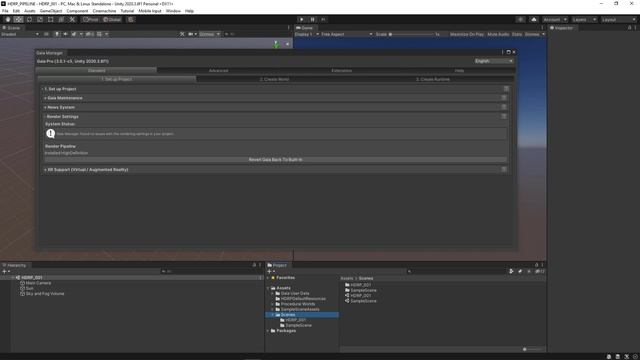Go to 3. Create Runtime step tab
The image size is (640, 360).
point(433,79)
